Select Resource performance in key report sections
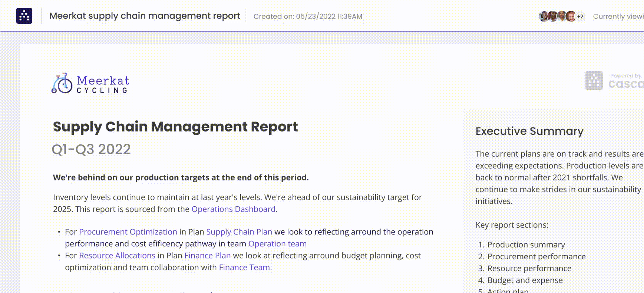This screenshot has height=293, width=644. click(x=529, y=269)
